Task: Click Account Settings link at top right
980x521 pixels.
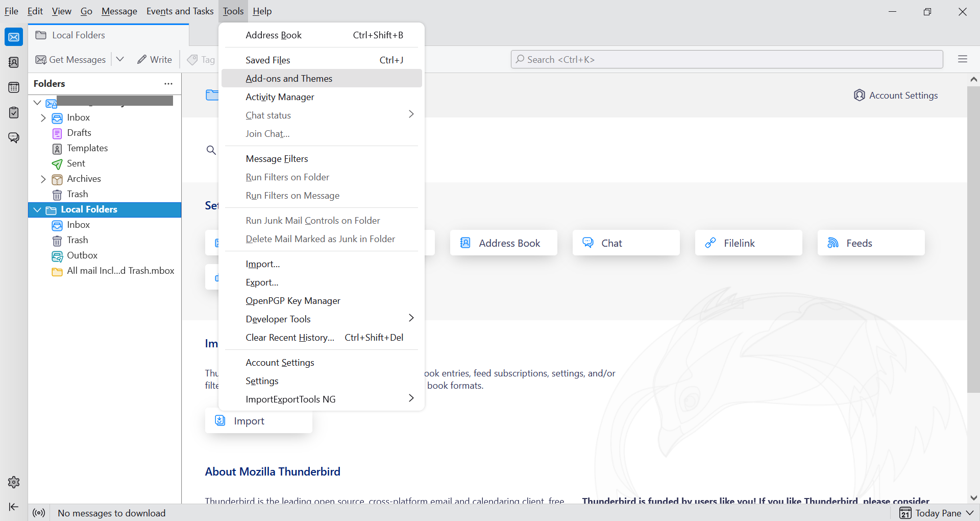Action: tap(896, 96)
